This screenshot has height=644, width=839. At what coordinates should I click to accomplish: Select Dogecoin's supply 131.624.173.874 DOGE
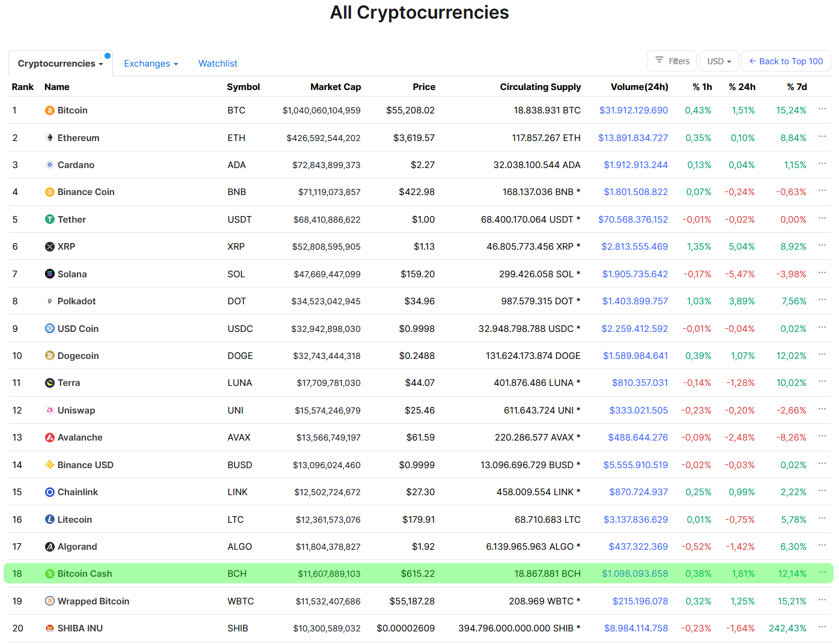[x=533, y=356]
